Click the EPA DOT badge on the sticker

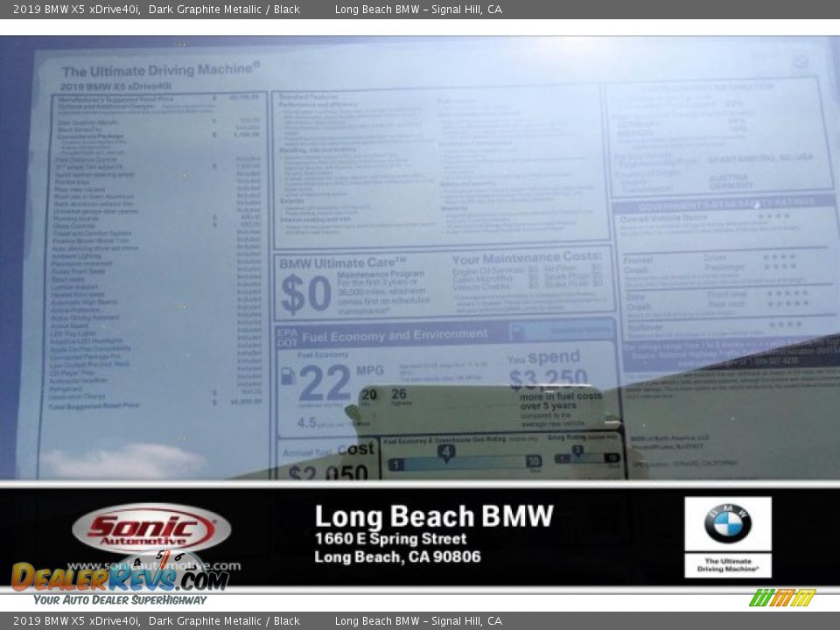[287, 335]
